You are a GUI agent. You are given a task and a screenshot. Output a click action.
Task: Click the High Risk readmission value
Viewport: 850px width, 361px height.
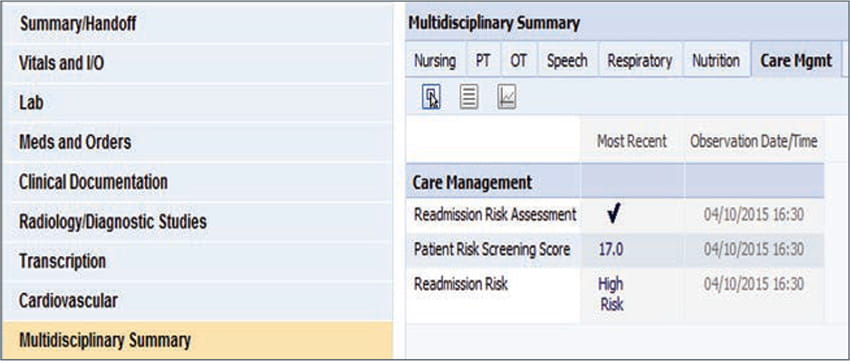[611, 294]
